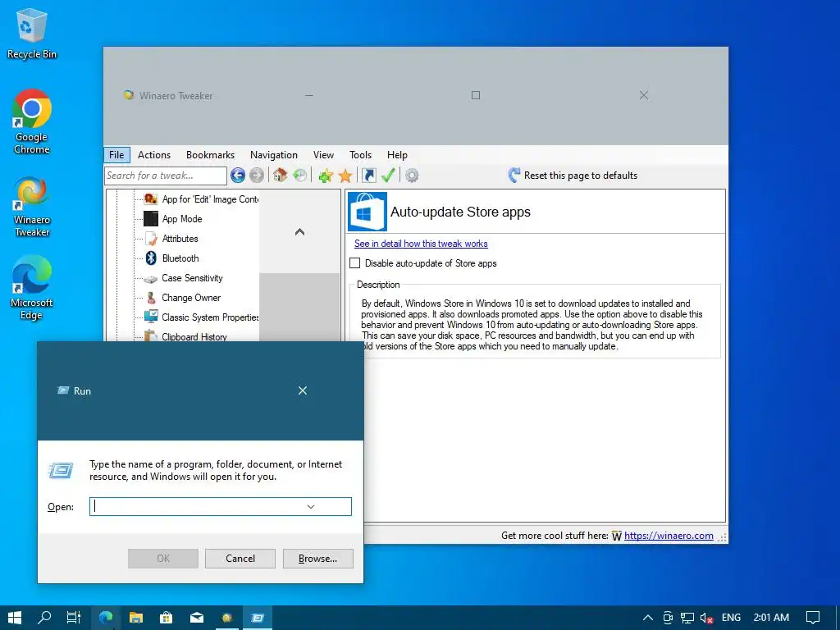The height and width of the screenshot is (630, 840).
Task: Open Recycle Bin desktop icon
Action: (x=32, y=34)
